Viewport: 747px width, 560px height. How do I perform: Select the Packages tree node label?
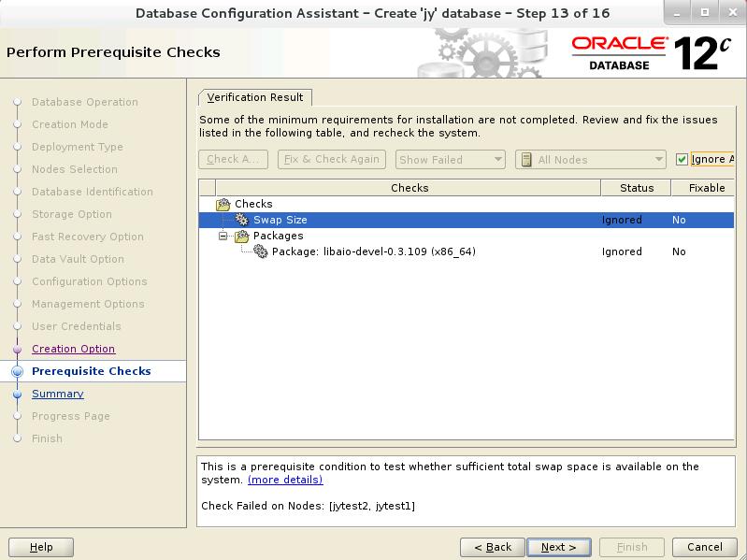[279, 236]
